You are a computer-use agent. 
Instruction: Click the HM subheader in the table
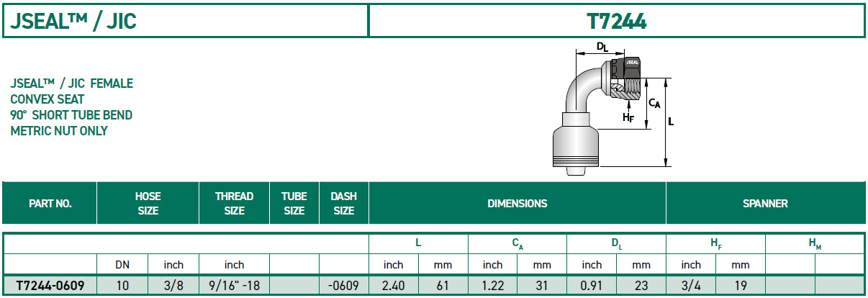click(x=815, y=245)
